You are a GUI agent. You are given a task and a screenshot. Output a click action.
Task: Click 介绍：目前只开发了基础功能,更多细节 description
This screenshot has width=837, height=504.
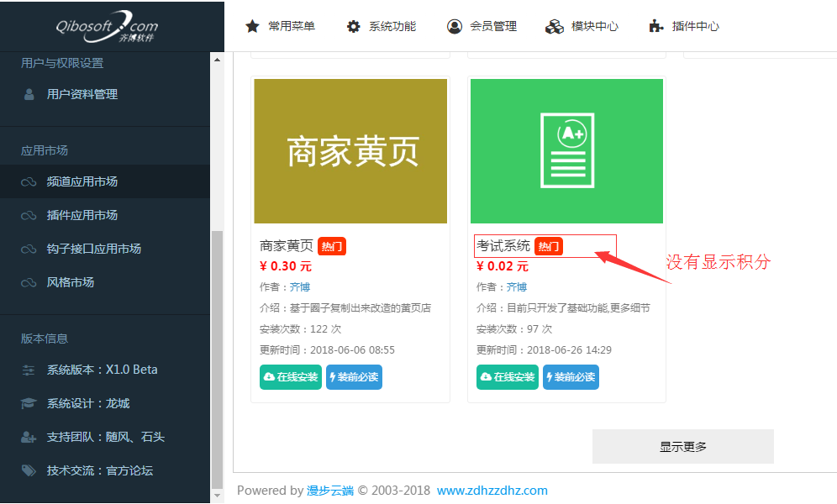click(563, 308)
